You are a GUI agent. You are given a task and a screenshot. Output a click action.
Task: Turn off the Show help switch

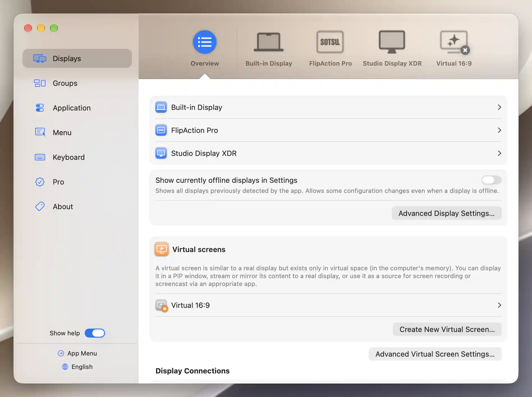tap(95, 333)
